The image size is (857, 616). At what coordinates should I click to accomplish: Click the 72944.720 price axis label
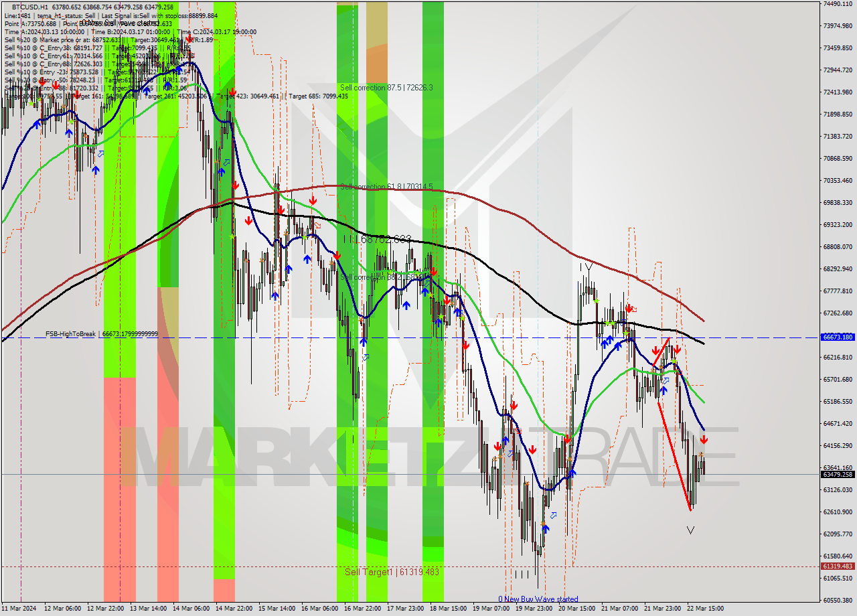(x=837, y=70)
